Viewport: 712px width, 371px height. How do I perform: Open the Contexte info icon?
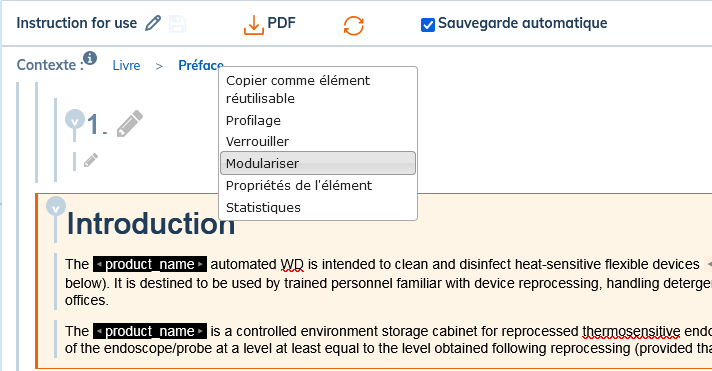[x=90, y=58]
